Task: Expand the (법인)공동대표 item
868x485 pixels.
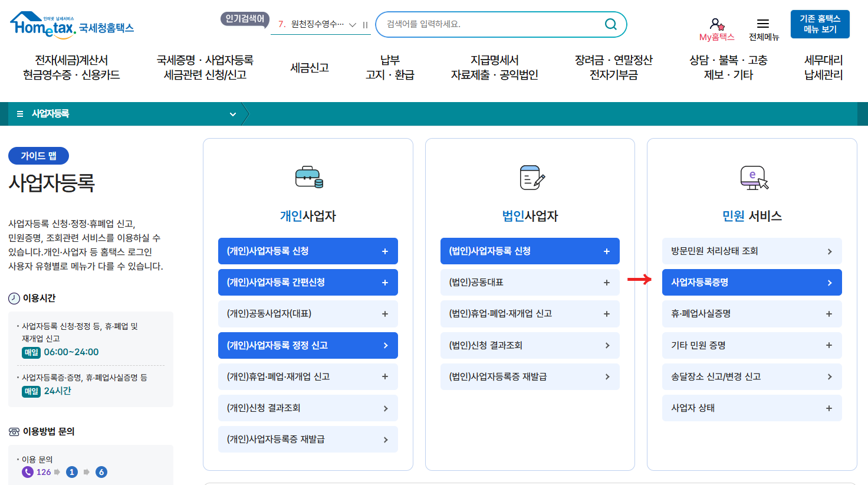Action: pyautogui.click(x=607, y=282)
